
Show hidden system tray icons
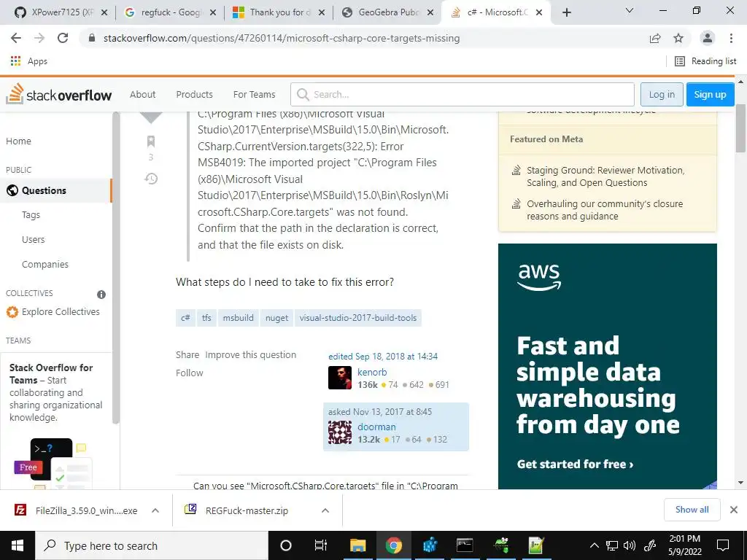[x=594, y=545]
